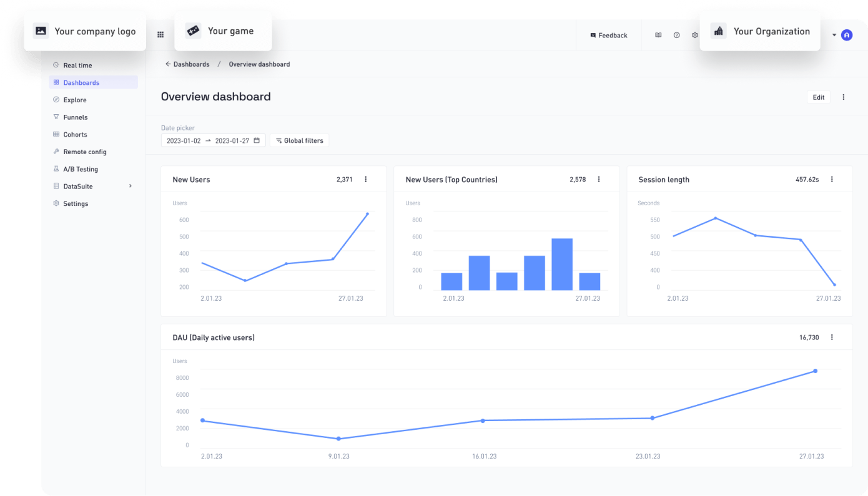This screenshot has width=868, height=496.
Task: Open New Users widget options menu
Action: pos(366,180)
